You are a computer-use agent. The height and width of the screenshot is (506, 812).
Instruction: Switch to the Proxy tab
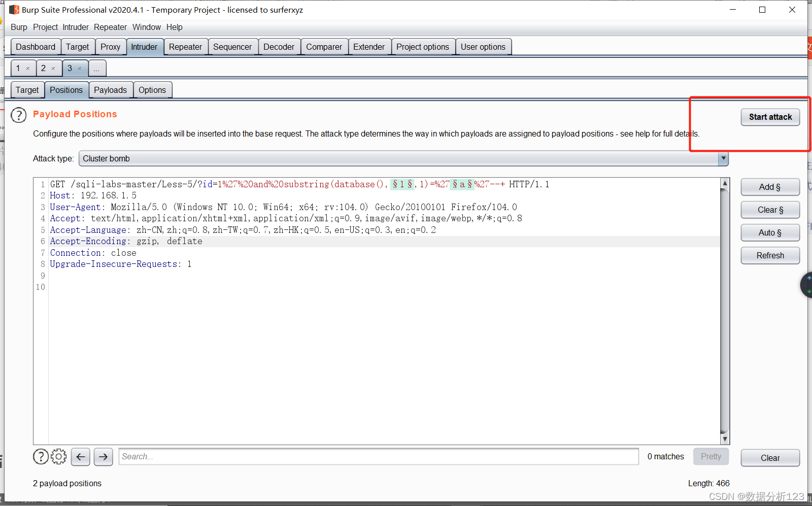[x=111, y=47]
